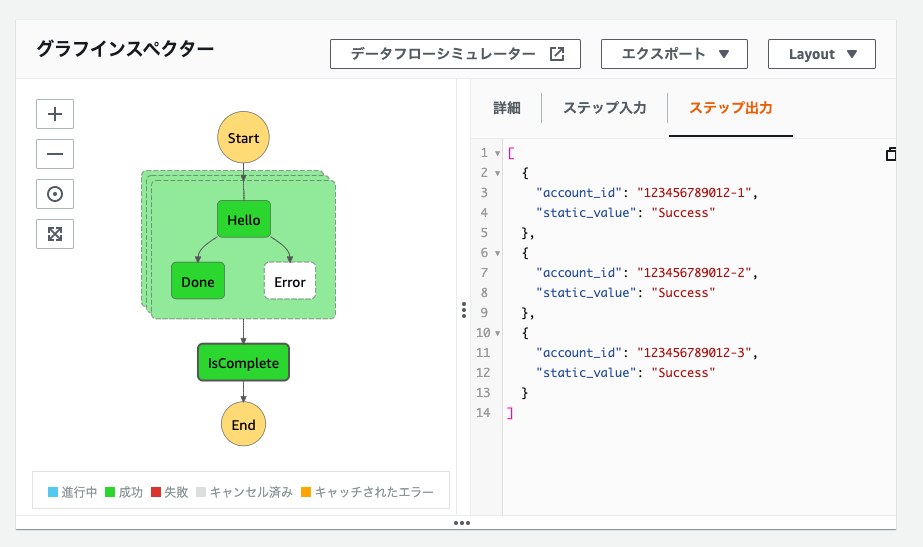The height and width of the screenshot is (547, 923).
Task: Click the value "123456789012-2"
Action: coord(694,273)
